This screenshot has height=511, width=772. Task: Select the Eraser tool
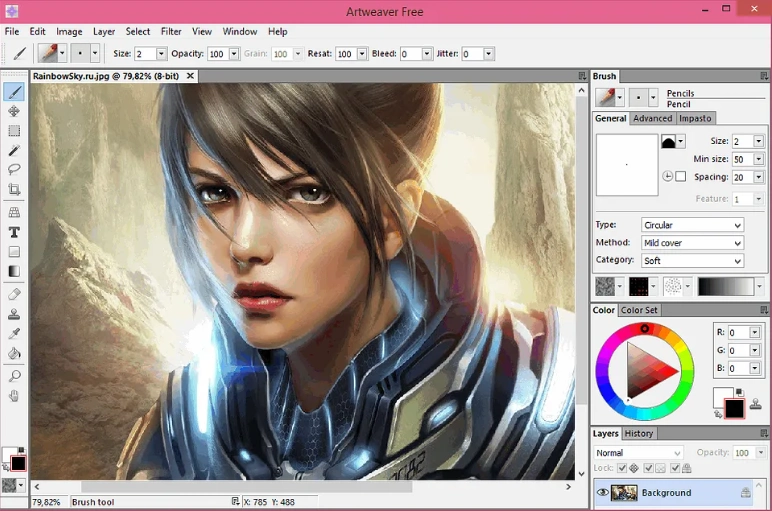(14, 294)
